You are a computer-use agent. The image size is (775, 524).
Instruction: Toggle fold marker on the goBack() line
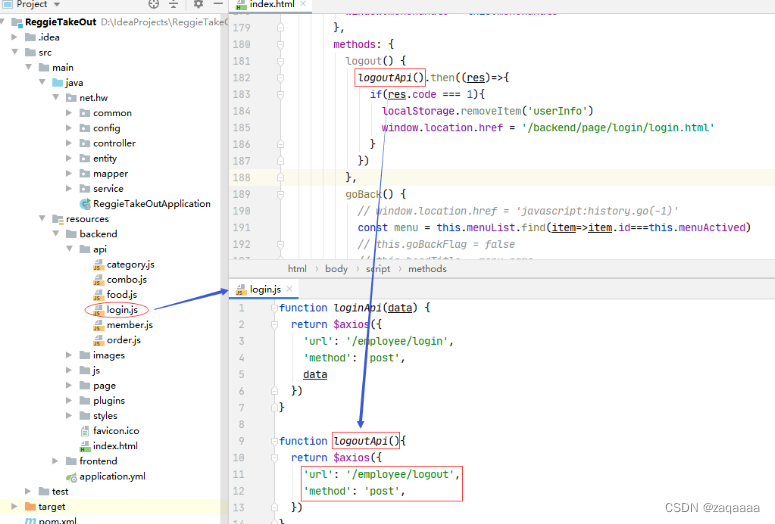[281, 194]
